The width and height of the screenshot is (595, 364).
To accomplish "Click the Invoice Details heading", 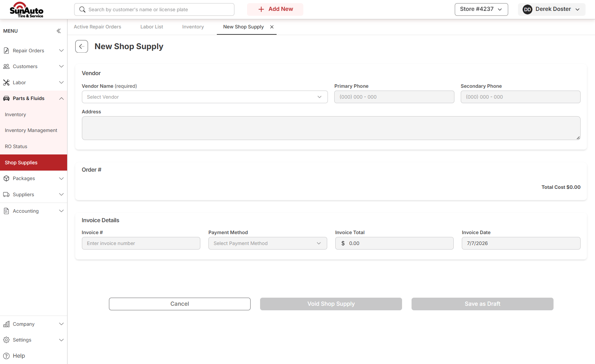I will [x=101, y=220].
